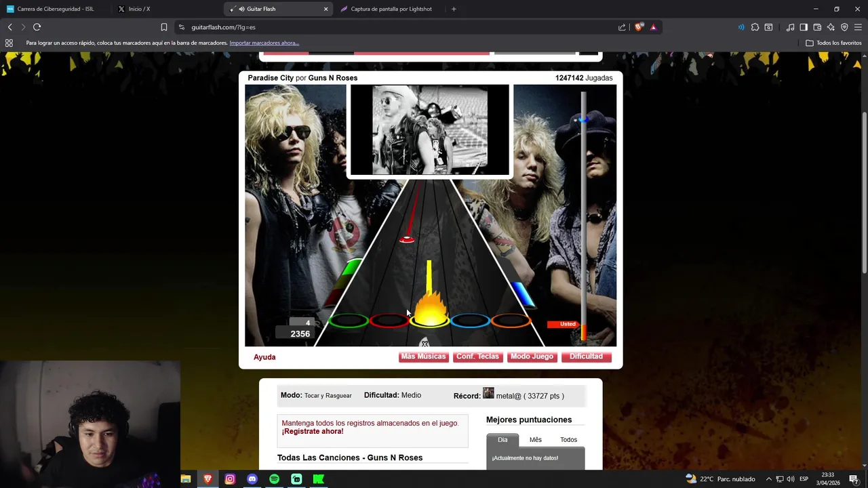Image resolution: width=868 pixels, height=488 pixels.
Task: Open the notification center icon
Action: 854,479
